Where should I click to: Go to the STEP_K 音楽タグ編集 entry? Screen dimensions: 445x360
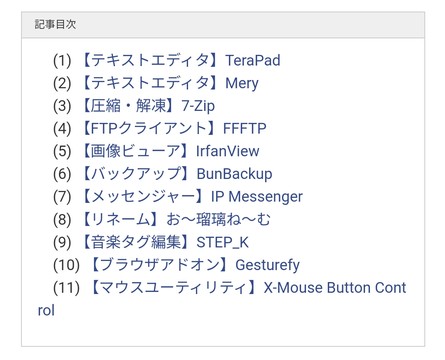coord(165,242)
